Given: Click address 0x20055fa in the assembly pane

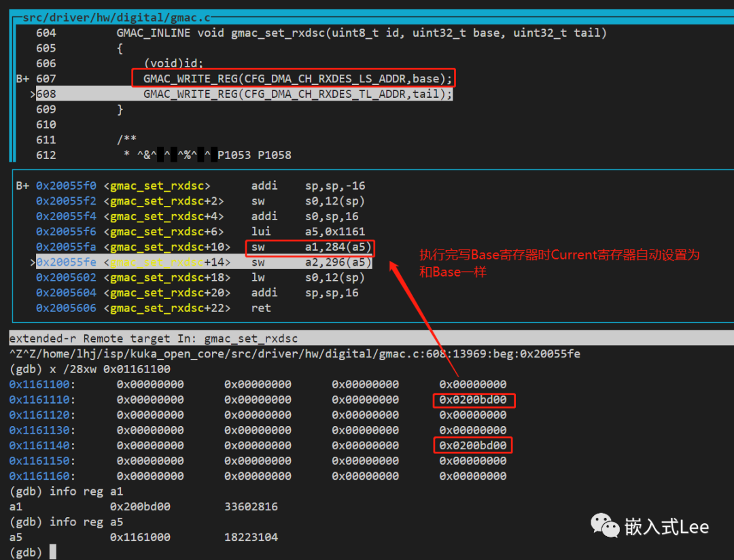Looking at the screenshot, I should [x=66, y=247].
